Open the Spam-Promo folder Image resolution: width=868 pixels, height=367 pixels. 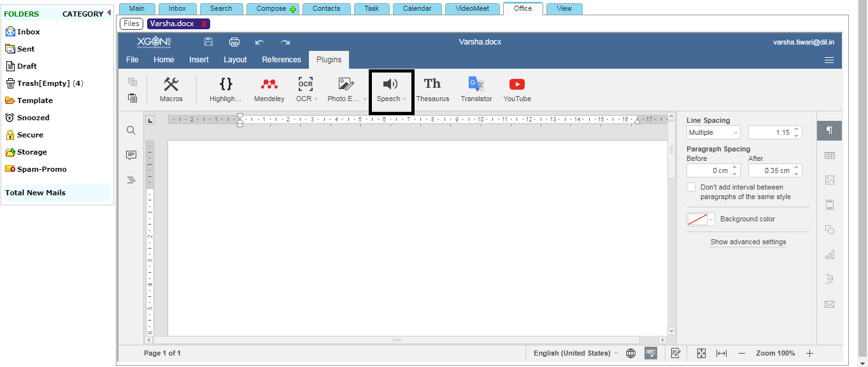tap(36, 169)
